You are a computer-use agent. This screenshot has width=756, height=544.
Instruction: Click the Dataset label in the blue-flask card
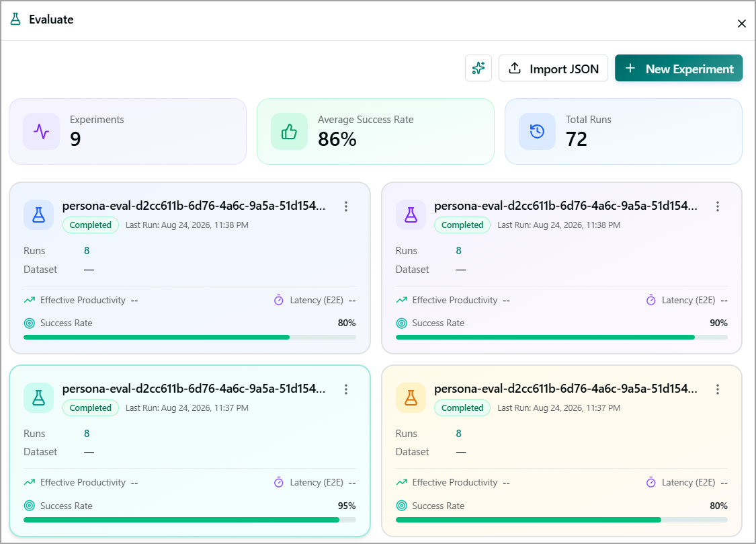[40, 270]
